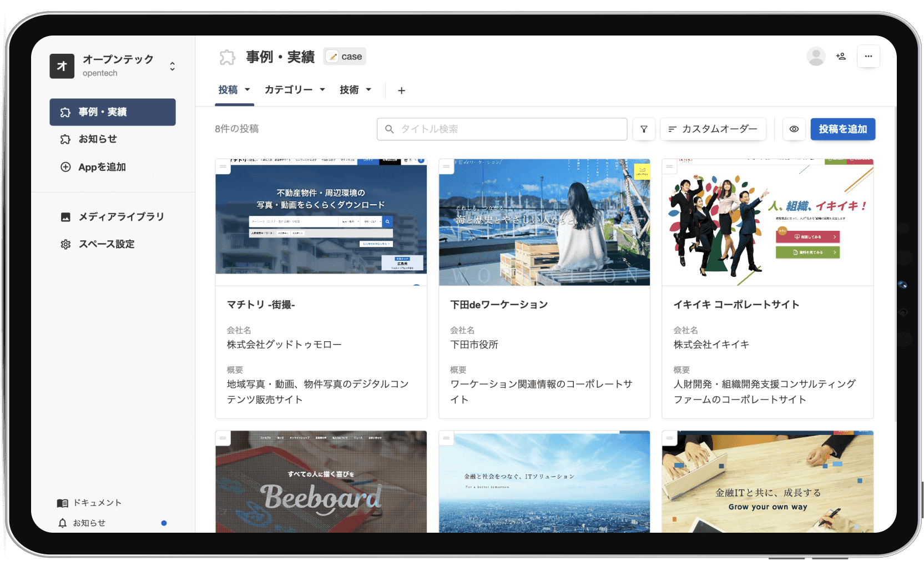Click the plus icon to add tab

(401, 90)
